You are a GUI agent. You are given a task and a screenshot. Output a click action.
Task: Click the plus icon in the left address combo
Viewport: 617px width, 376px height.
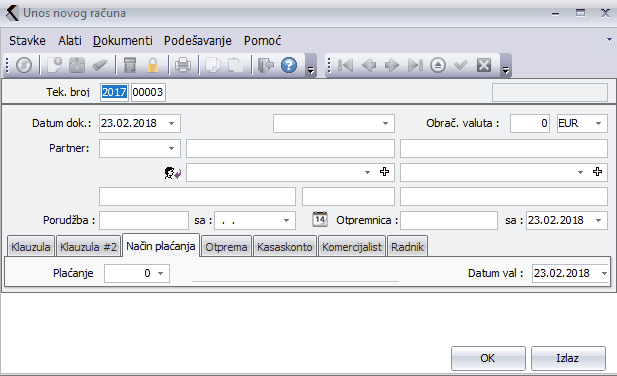[x=384, y=172]
